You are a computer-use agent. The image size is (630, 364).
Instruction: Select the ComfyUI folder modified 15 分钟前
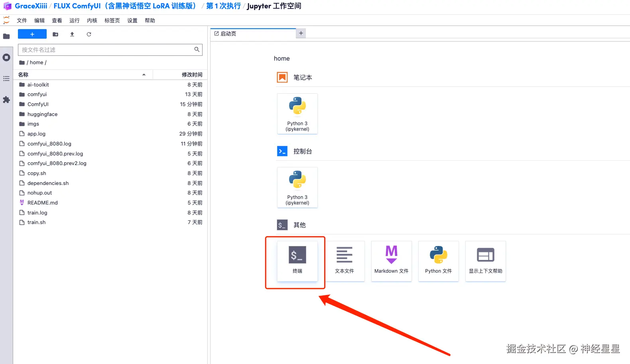(110, 104)
